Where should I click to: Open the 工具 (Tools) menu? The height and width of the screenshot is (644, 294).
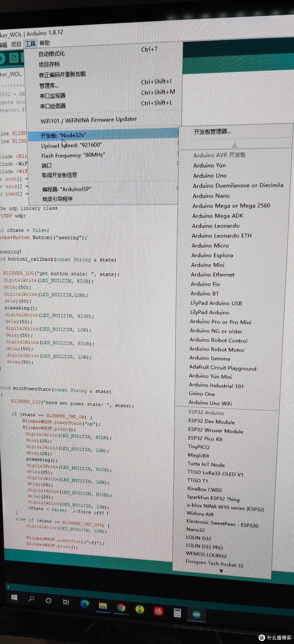click(30, 43)
